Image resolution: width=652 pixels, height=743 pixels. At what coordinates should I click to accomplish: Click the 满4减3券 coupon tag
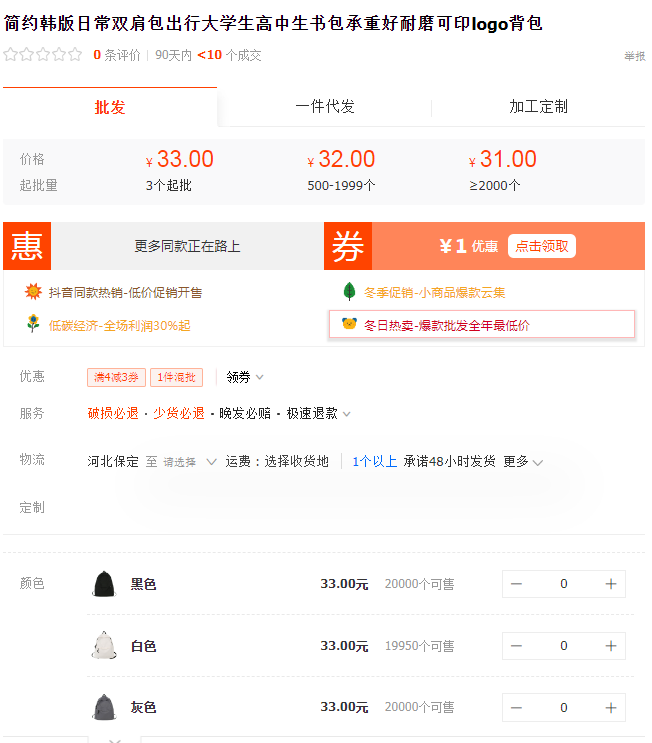click(x=116, y=377)
